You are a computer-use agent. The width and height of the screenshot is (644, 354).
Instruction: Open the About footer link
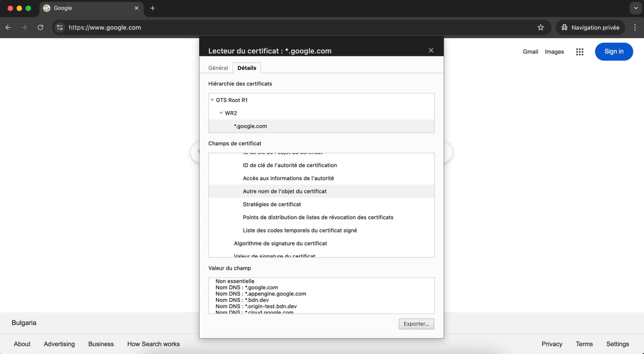click(x=22, y=344)
